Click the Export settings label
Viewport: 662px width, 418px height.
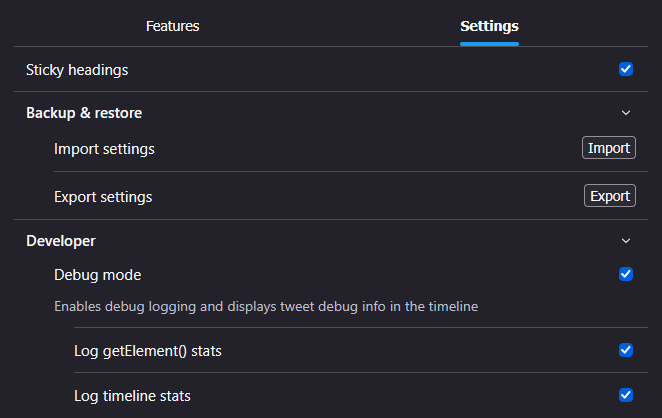[x=103, y=197]
